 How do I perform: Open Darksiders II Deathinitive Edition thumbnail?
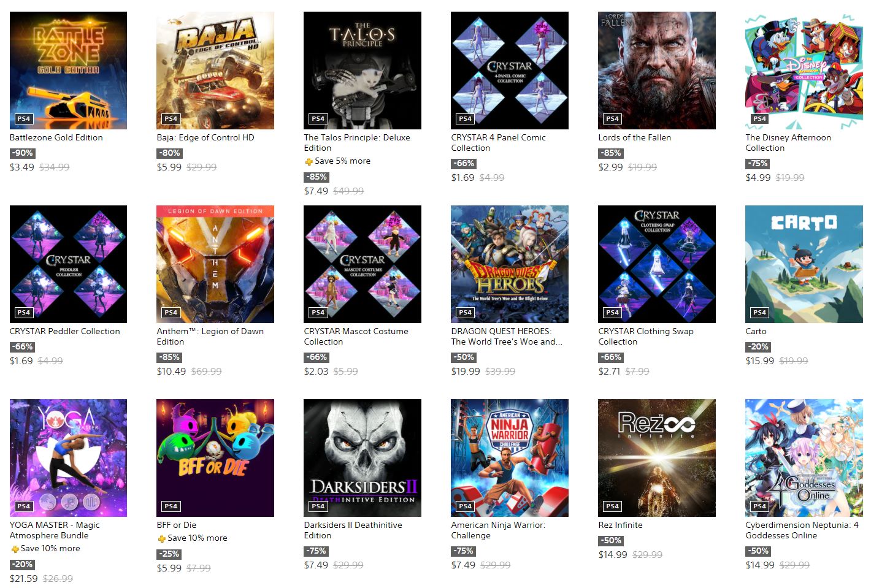pos(363,458)
